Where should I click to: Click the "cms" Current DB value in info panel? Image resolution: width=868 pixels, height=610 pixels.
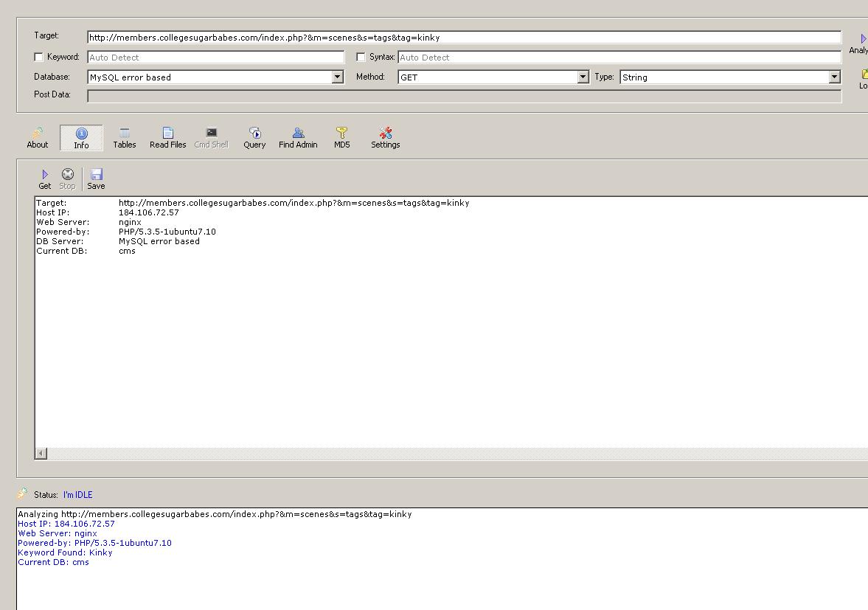(x=128, y=251)
